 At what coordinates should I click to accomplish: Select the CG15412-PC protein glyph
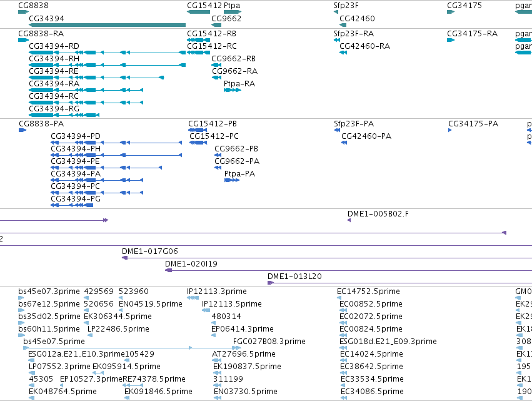click(198, 143)
